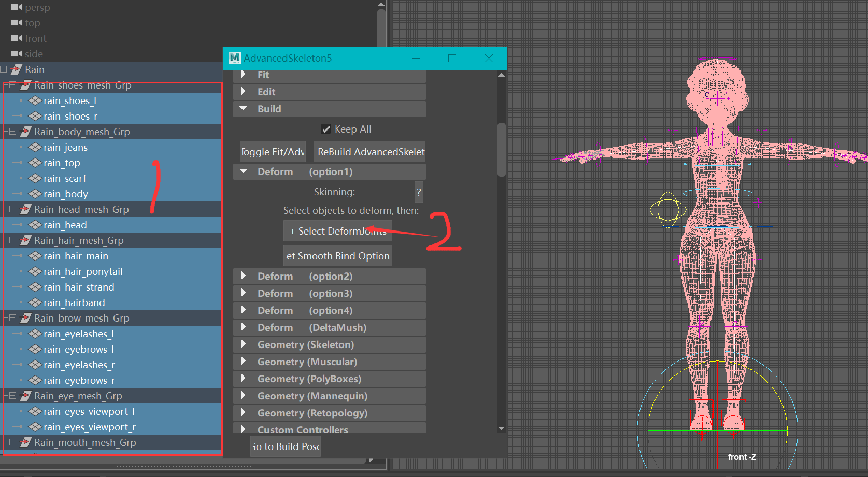Click the Rain_mouth_mesh_Grp group icon

pos(24,442)
